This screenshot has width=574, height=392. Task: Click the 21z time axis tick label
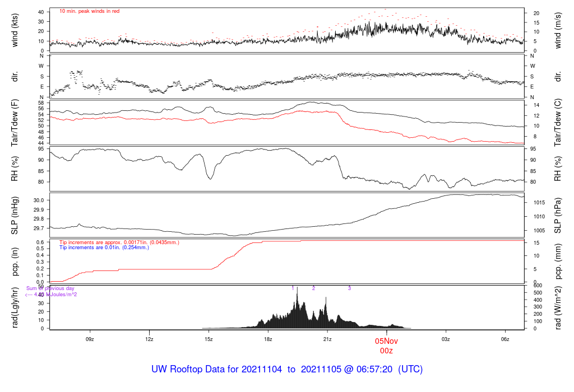327,339
